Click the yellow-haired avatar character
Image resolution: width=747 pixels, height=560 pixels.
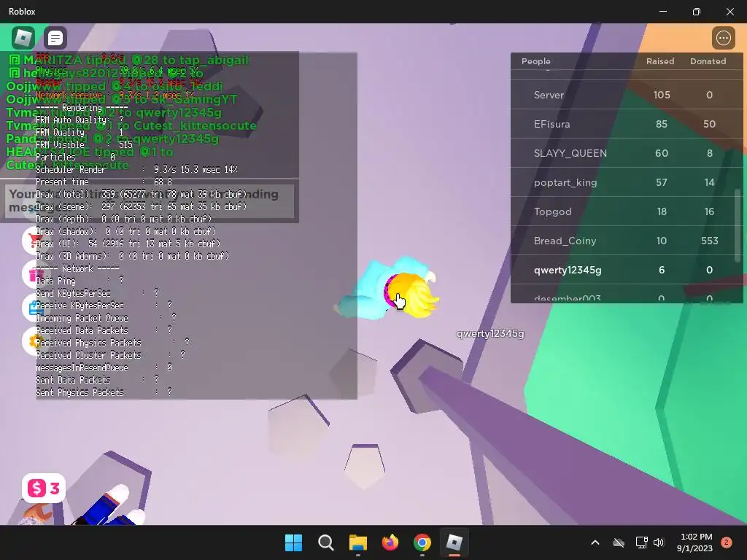(x=388, y=289)
